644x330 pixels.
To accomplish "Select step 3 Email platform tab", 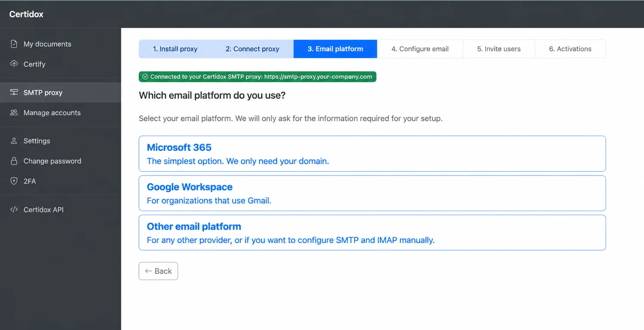I will (335, 49).
